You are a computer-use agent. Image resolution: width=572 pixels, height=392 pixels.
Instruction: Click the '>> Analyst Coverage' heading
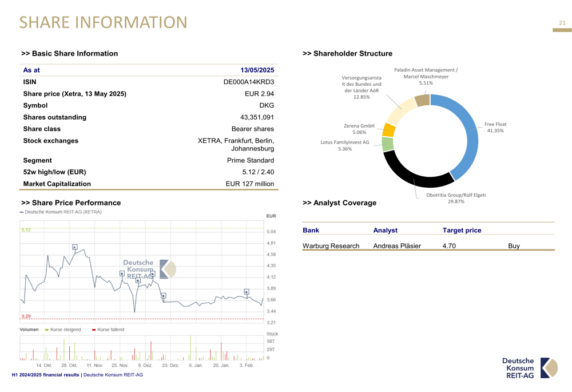[340, 203]
